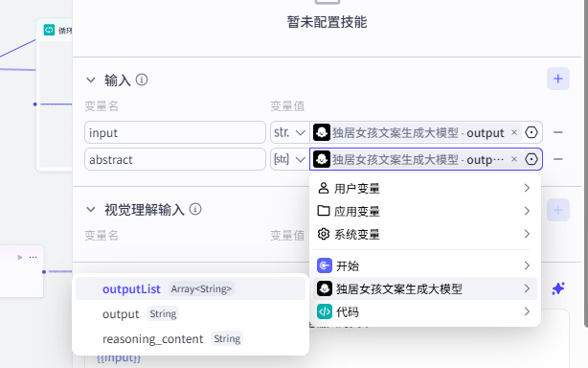Open the 代码 node variables
Viewport: 588px width, 368px height.
click(x=425, y=311)
